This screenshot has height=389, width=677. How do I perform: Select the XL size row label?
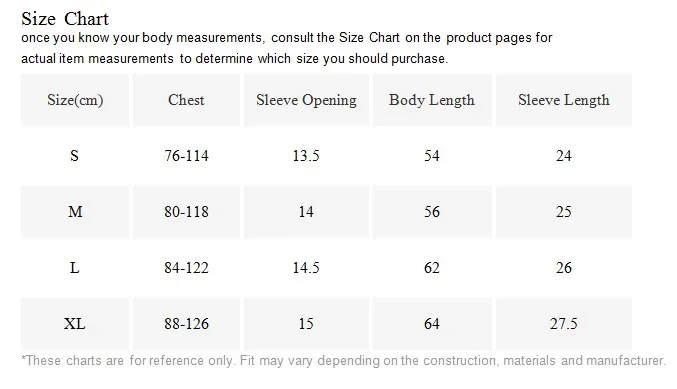click(75, 324)
